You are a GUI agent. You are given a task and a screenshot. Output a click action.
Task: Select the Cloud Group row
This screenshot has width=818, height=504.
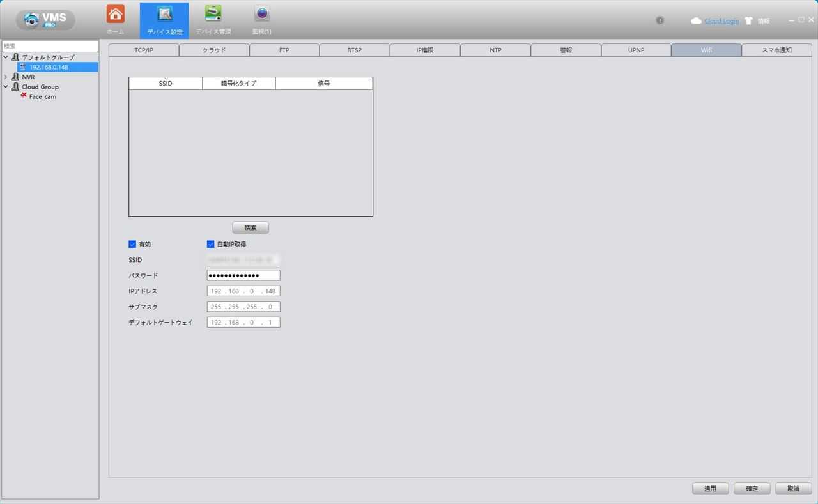coord(40,87)
